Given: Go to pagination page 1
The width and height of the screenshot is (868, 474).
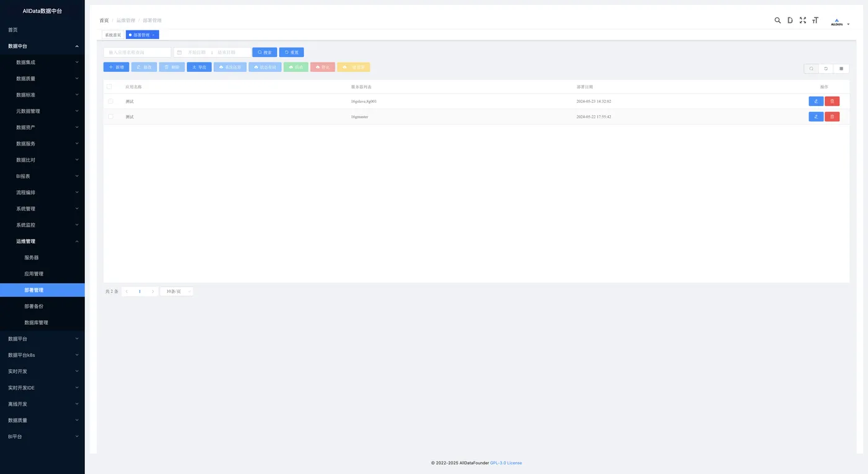Looking at the screenshot, I should click(139, 291).
